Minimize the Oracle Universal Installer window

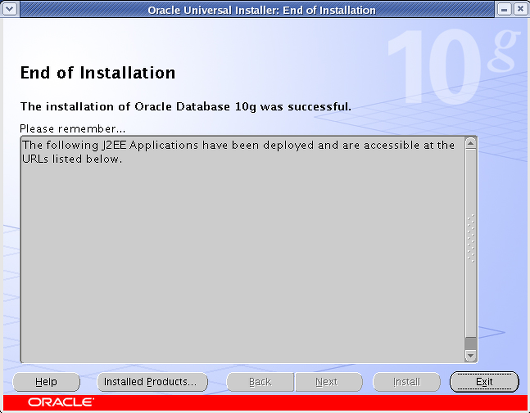point(504,9)
